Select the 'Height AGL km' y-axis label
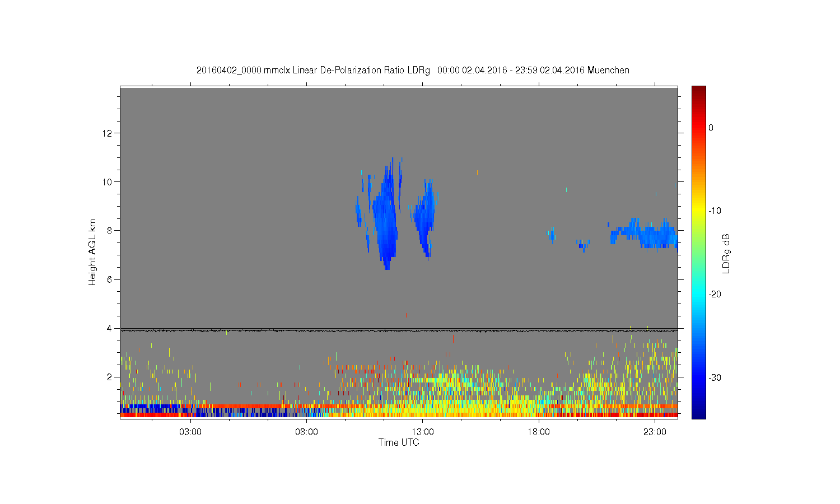The width and height of the screenshot is (840, 504). (x=92, y=252)
